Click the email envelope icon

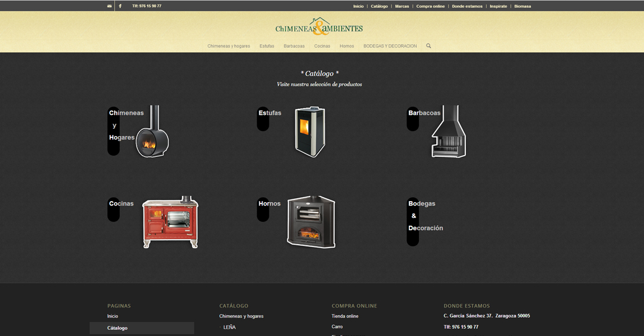[109, 6]
